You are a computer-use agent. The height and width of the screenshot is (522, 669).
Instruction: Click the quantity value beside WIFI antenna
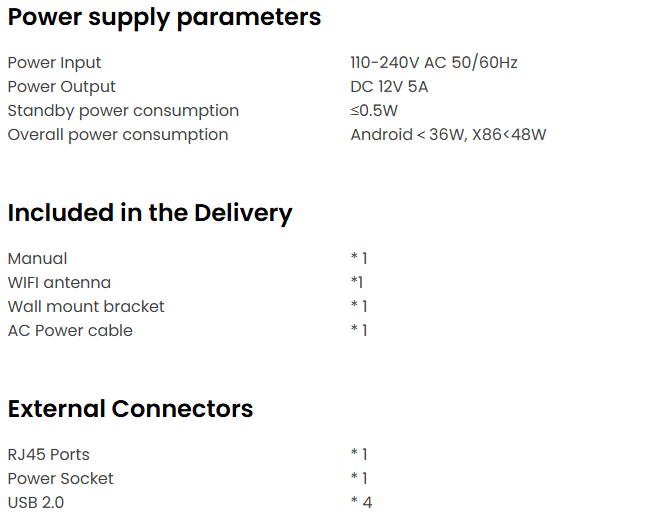[357, 283]
